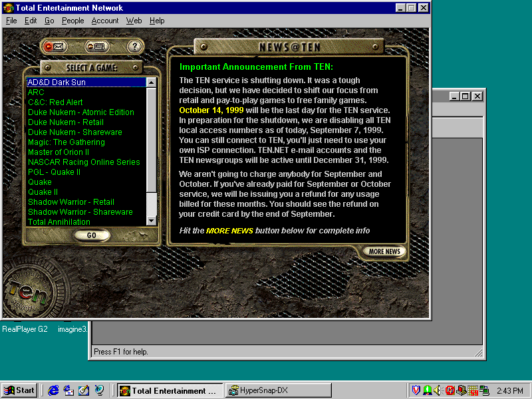Click the third quick launch notepad icon
Screen dimensions: 532x399
(84, 390)
